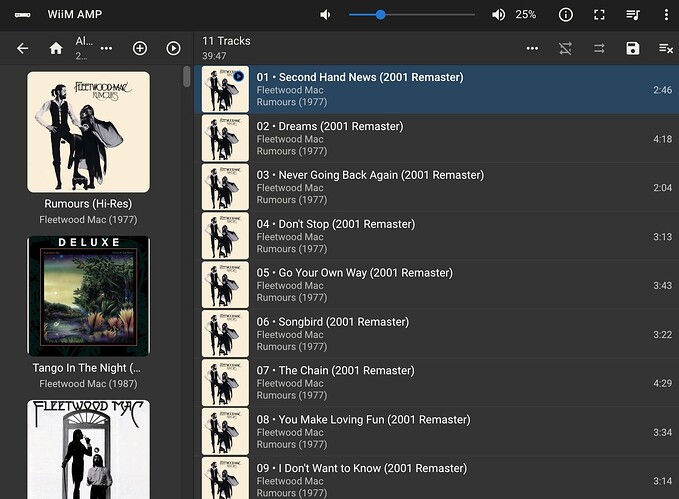
Task: Open the vertical three-dot menu
Action: [x=666, y=15]
